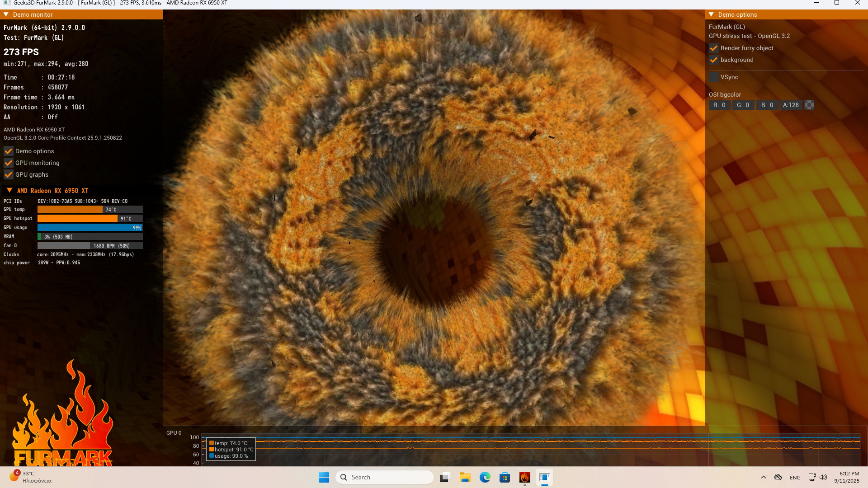Open Microsoft Store from the taskbar
This screenshot has height=488, width=868.
point(505,477)
